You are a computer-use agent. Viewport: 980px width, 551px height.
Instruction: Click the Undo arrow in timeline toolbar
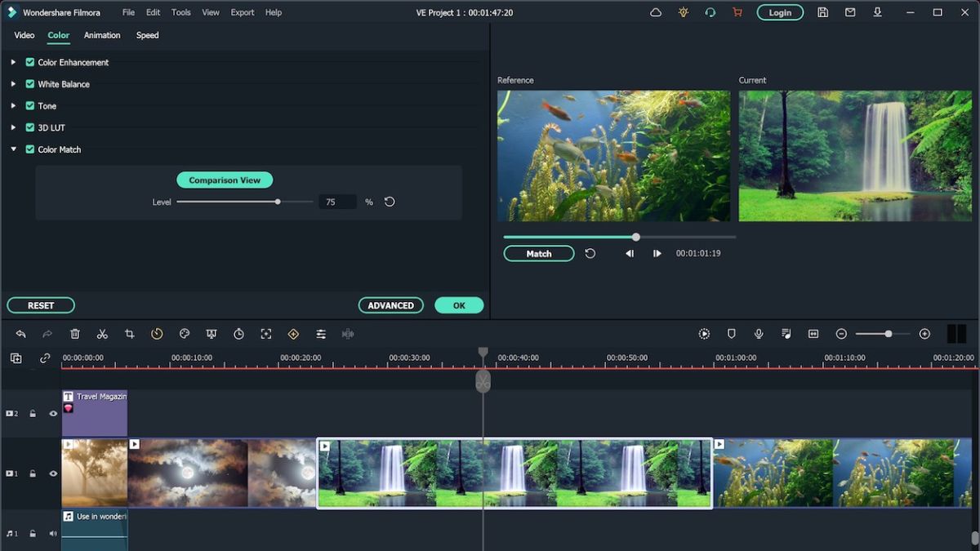[20, 334]
